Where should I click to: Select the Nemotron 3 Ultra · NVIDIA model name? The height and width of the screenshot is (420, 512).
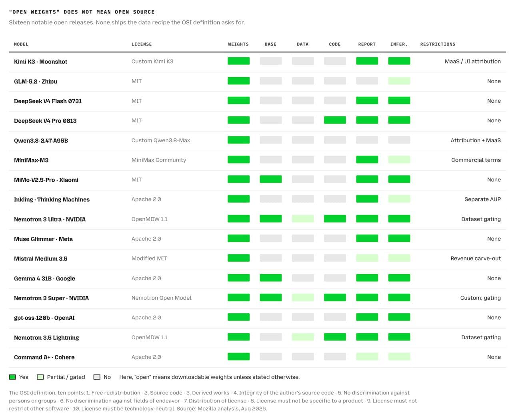pyautogui.click(x=50, y=219)
